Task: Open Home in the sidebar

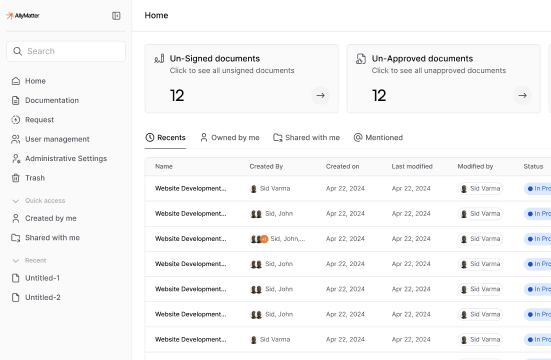Action: (35, 81)
